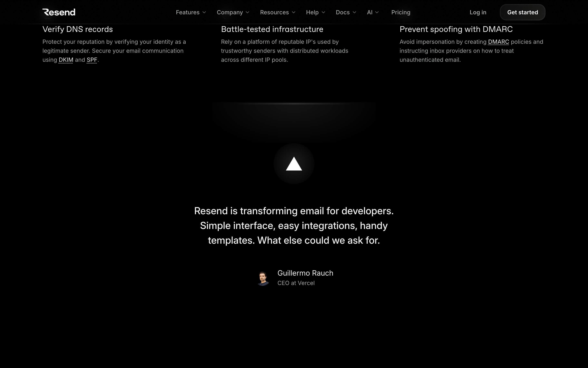Click the Resend logo
The height and width of the screenshot is (368, 588).
click(x=59, y=12)
